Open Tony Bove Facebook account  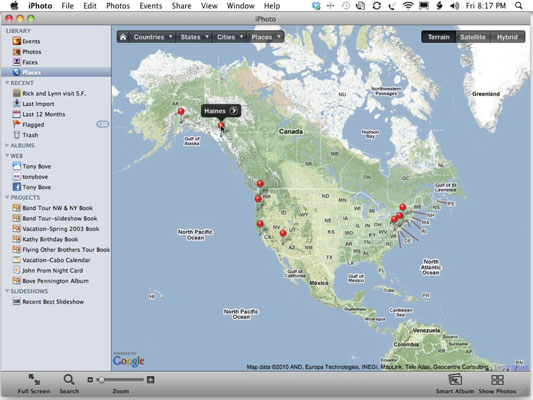tap(36, 187)
